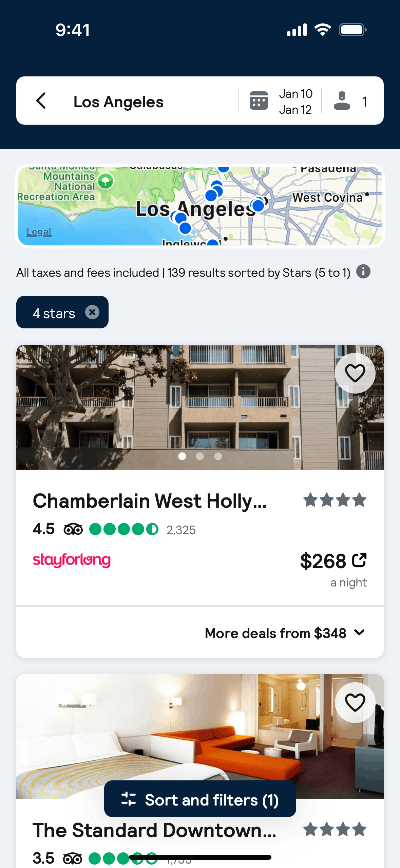Open the calendar date picker icon

[259, 101]
